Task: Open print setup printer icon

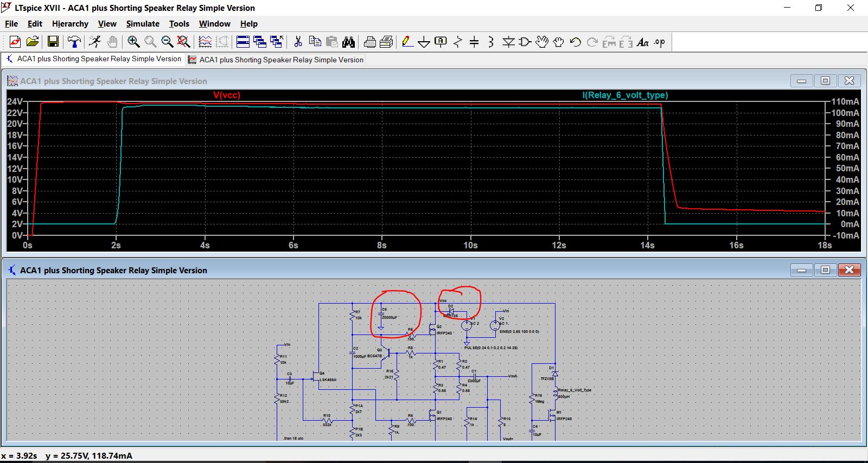Action: point(370,42)
